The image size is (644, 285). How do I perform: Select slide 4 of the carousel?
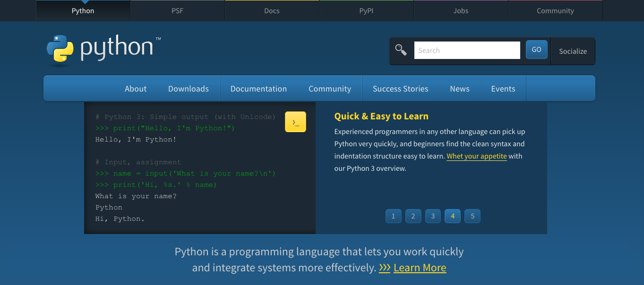pyautogui.click(x=453, y=216)
